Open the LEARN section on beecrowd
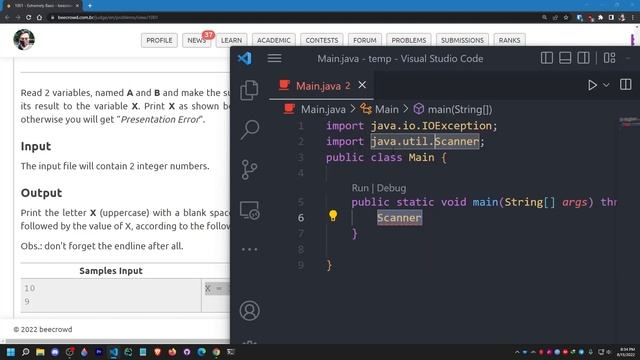 (x=231, y=40)
